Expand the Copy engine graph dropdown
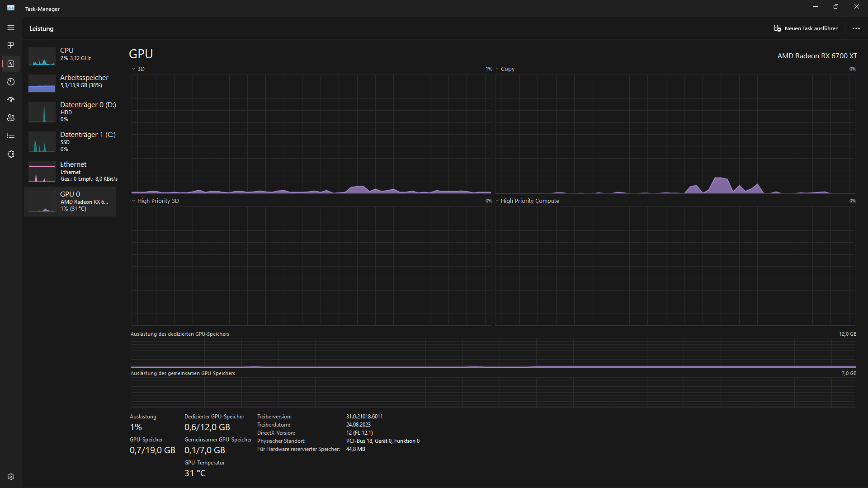Viewport: 868px width, 488px height. [x=505, y=69]
